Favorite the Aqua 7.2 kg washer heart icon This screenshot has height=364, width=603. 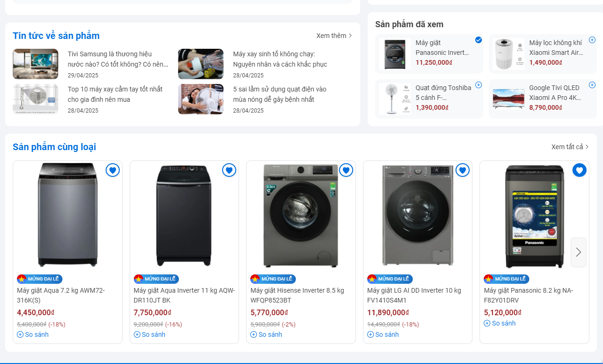[x=113, y=170]
